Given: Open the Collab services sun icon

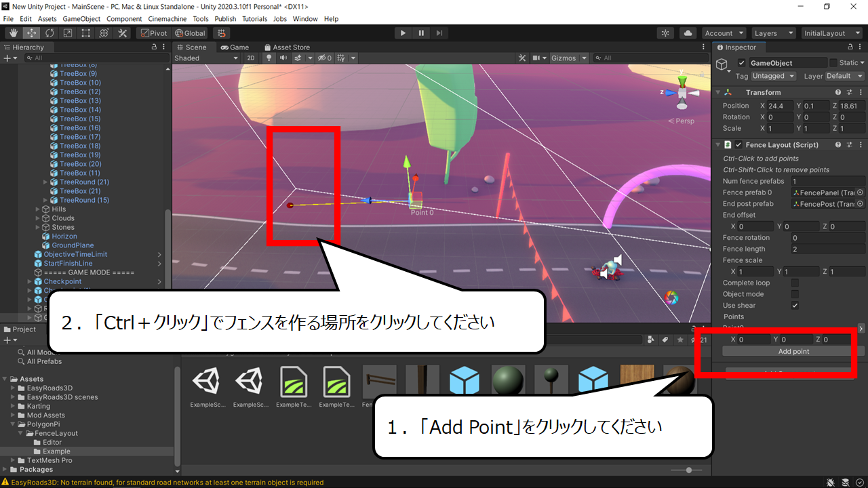Looking at the screenshot, I should (x=666, y=33).
